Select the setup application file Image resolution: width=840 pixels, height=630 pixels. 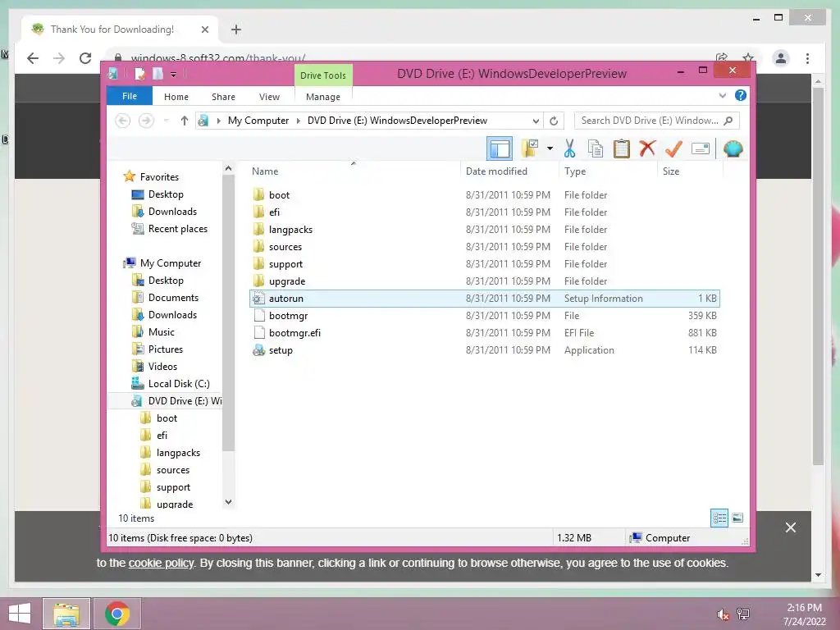pos(485,350)
